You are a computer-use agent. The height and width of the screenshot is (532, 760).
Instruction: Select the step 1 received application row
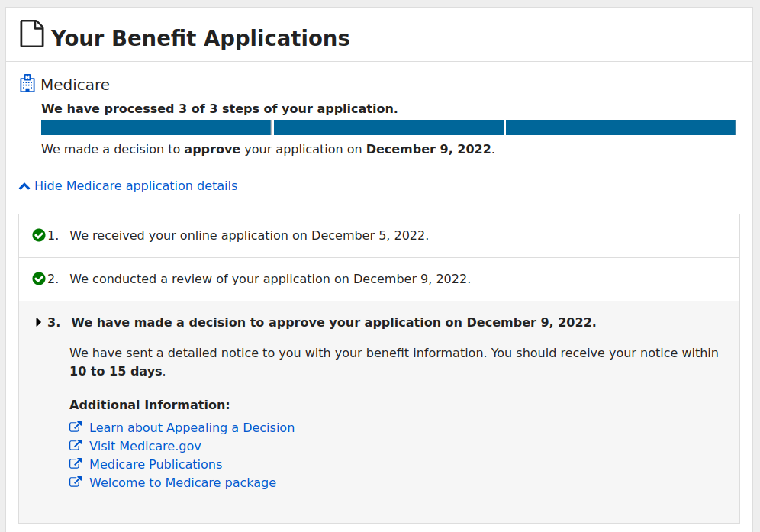pyautogui.click(x=379, y=236)
